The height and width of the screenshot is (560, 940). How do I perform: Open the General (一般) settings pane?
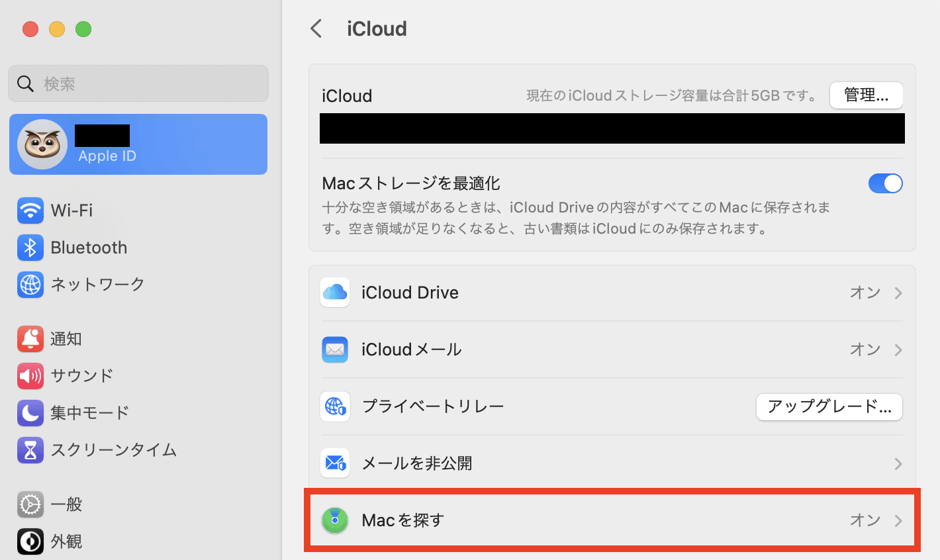(66, 504)
